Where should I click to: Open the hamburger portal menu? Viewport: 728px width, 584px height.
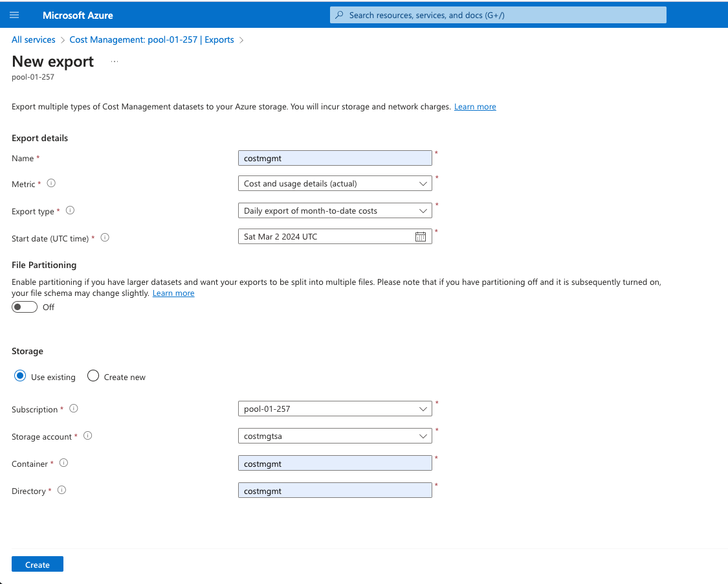14,16
